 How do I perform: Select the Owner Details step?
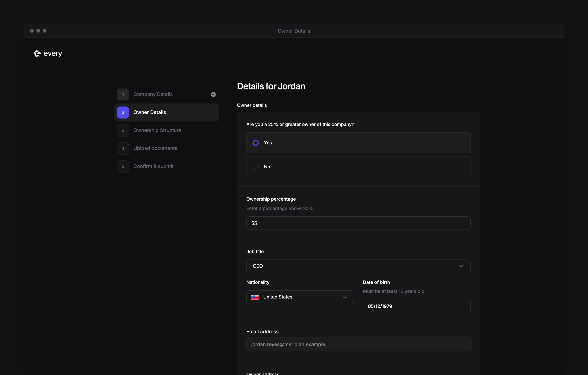point(166,112)
